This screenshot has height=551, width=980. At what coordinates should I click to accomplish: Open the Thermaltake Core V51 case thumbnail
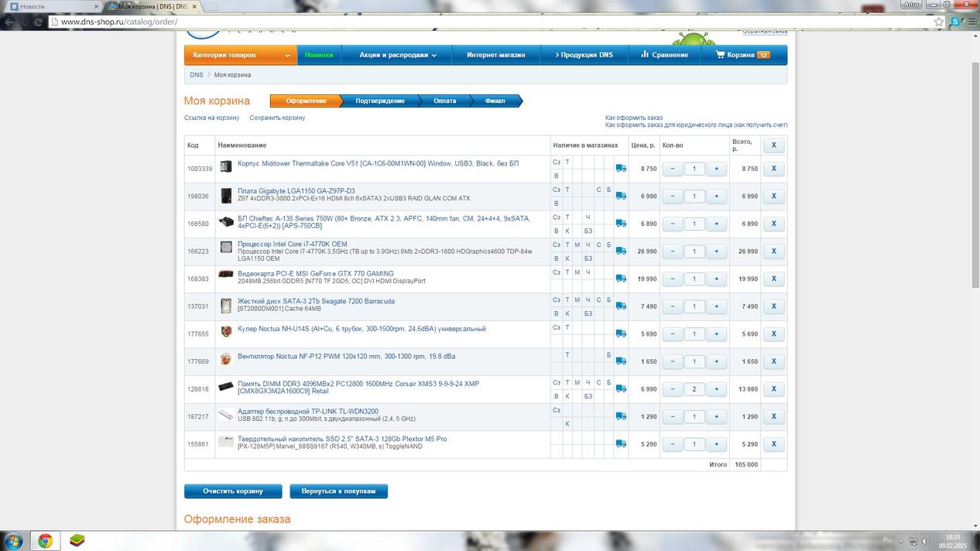point(226,166)
